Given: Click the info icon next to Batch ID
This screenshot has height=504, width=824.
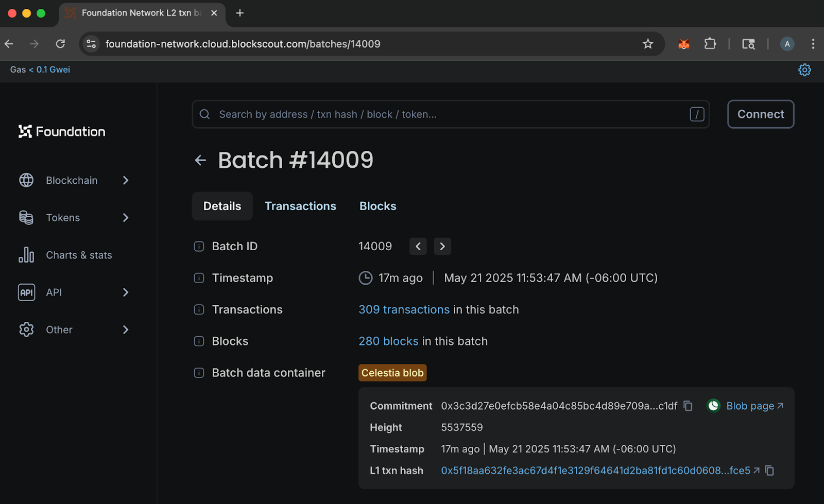Looking at the screenshot, I should tap(199, 247).
